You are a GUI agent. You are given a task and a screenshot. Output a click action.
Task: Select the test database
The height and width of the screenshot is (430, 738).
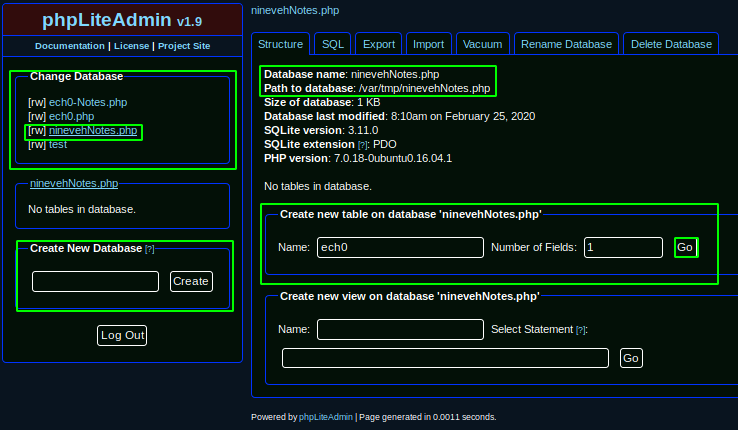point(58,145)
